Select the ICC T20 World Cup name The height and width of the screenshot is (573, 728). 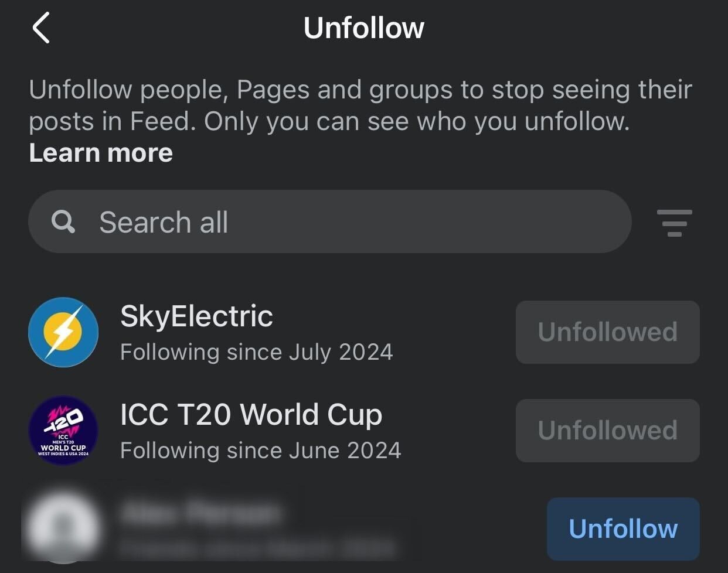[x=251, y=415]
